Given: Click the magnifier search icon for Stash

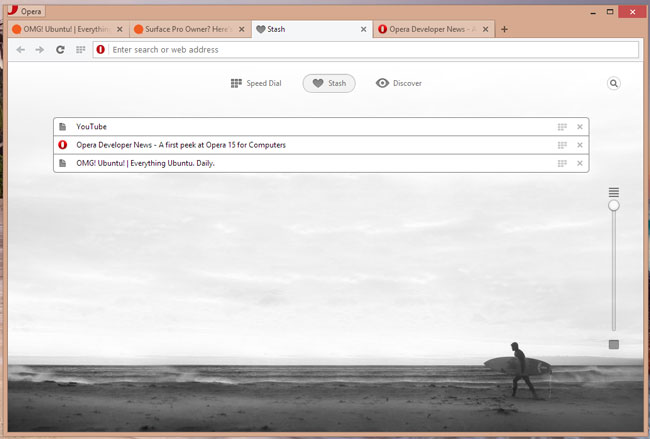Looking at the screenshot, I should (x=614, y=83).
